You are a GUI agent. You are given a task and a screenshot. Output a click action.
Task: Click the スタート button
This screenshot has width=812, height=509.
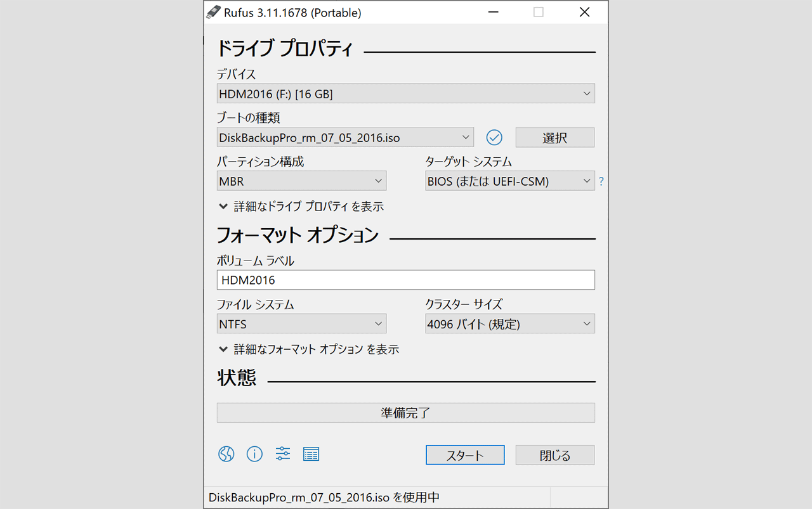(465, 455)
